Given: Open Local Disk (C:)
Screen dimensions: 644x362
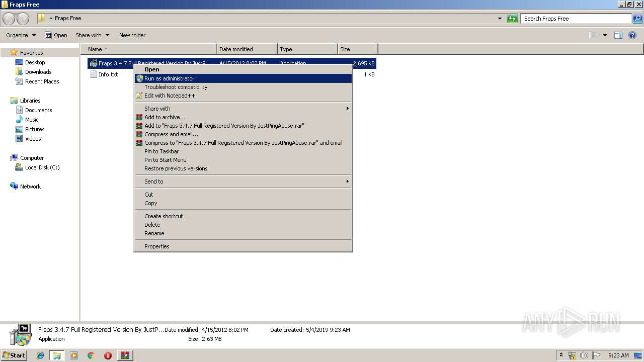Looking at the screenshot, I should [42, 167].
